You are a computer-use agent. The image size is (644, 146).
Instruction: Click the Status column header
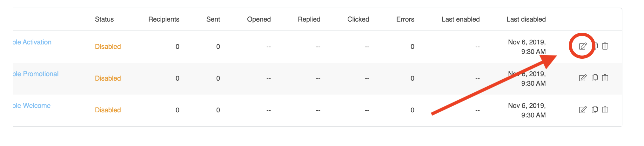click(x=104, y=19)
